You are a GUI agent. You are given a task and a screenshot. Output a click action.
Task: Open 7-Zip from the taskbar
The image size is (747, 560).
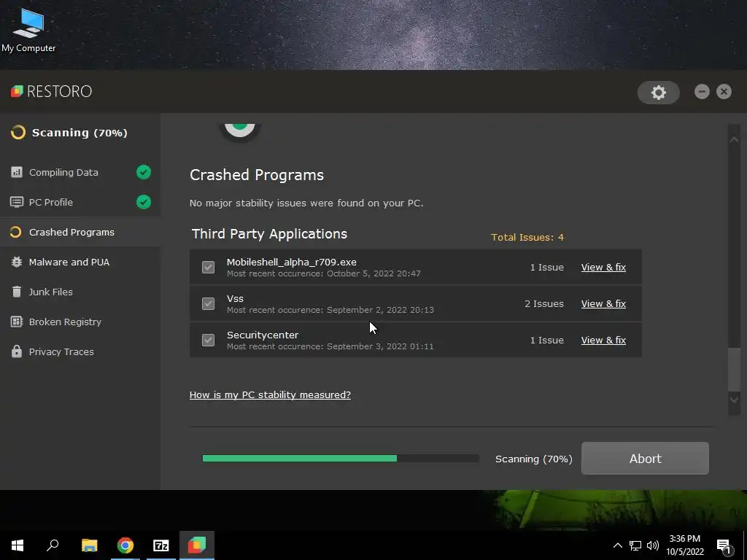(x=161, y=545)
